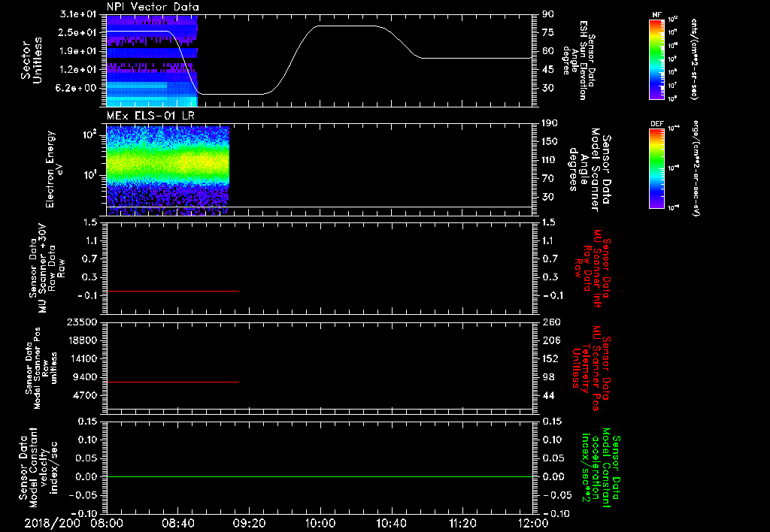Click the 11:20 time axis label
Screen dimensions: 770x532
(x=462, y=523)
